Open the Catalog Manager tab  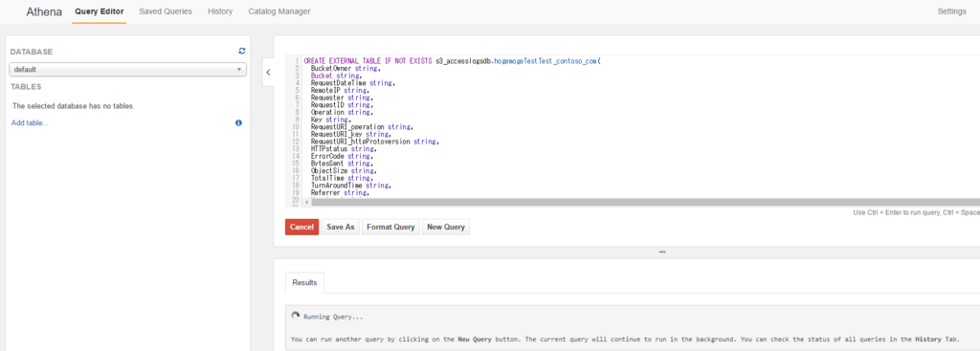pos(279,11)
